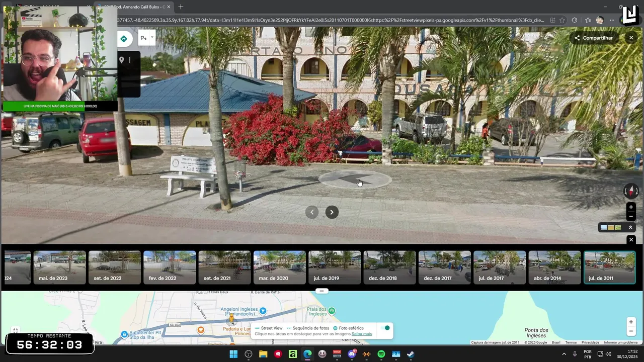This screenshot has height=362, width=644.
Task: Select the jul. de 2011 capture
Action: pos(610,267)
